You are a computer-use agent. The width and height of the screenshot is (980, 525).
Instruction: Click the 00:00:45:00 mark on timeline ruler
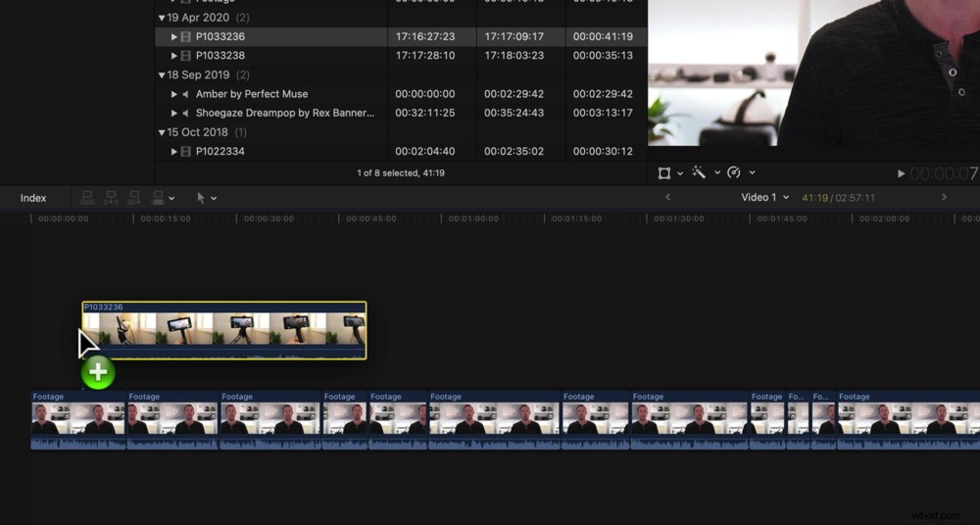coord(371,219)
